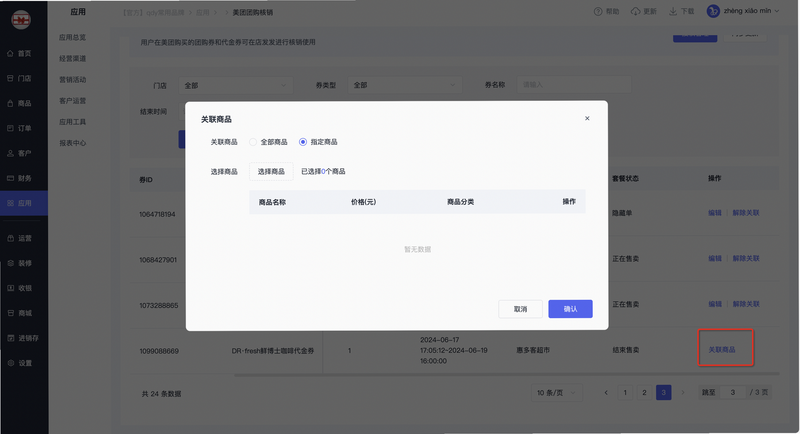Click the next page arrow

coord(683,393)
